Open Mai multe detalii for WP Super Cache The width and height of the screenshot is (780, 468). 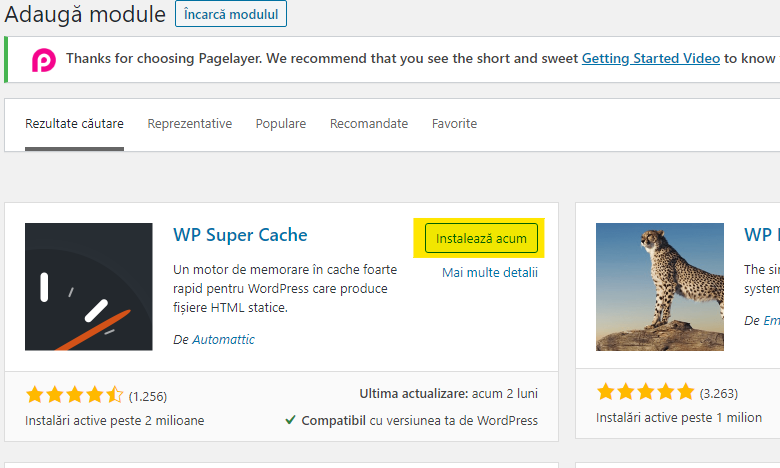tap(489, 273)
